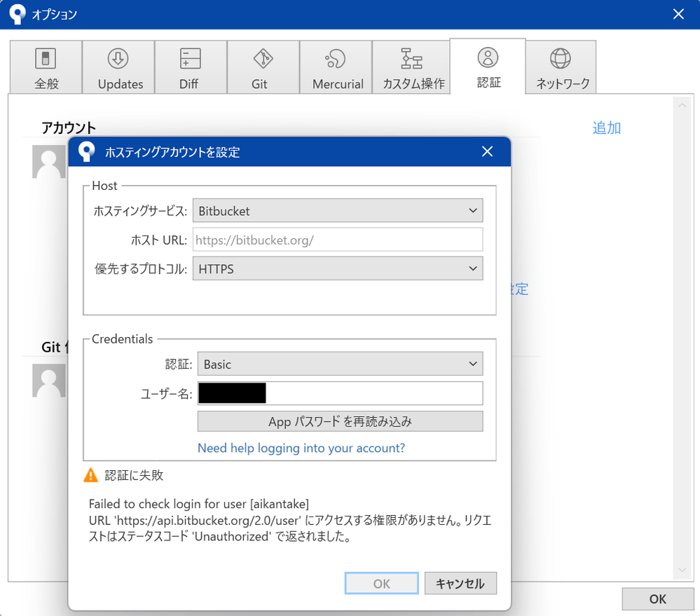The width and height of the screenshot is (700, 616).
Task: Open ネットワーク (Network) globe settings
Action: pos(560,67)
